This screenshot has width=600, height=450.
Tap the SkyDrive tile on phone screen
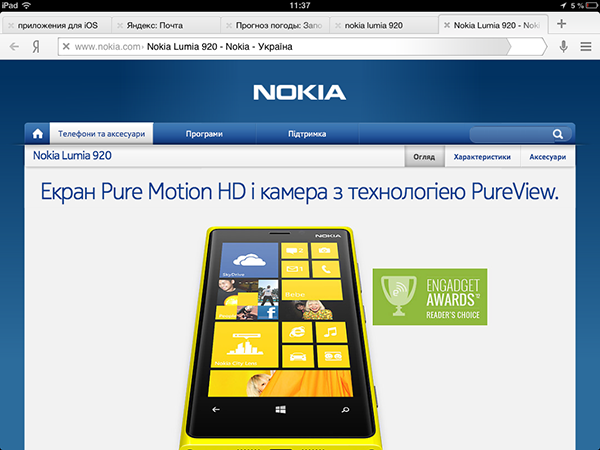pyautogui.click(x=249, y=260)
